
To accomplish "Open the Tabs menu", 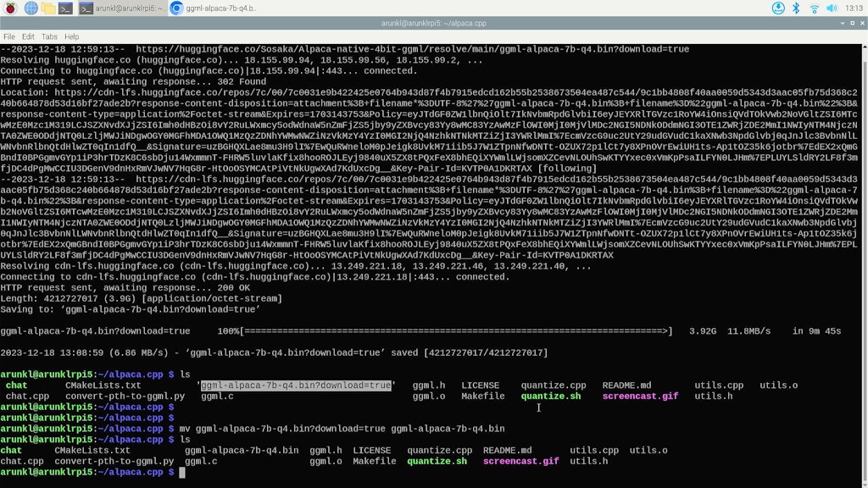I will 49,36.
